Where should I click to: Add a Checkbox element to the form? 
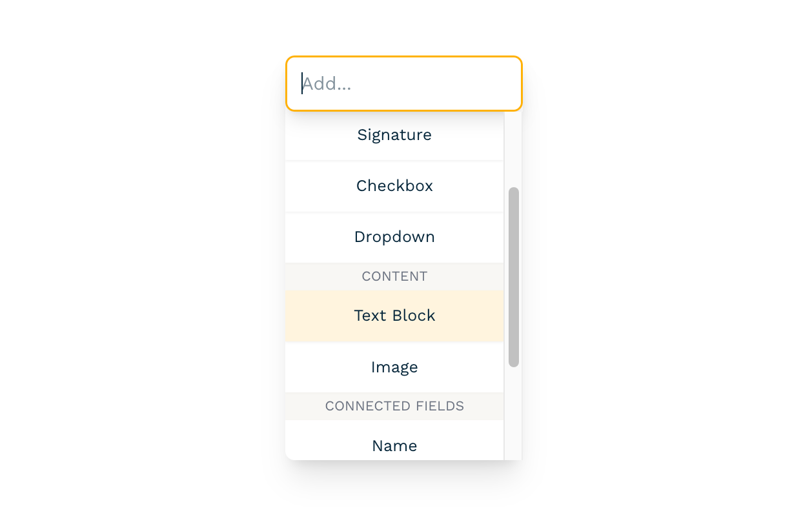tap(394, 186)
